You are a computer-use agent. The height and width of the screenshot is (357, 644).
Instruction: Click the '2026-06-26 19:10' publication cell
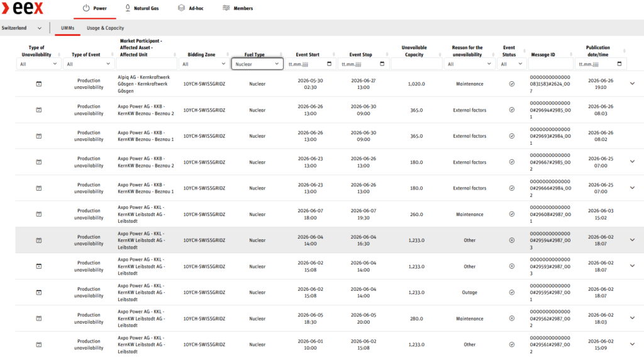pyautogui.click(x=601, y=84)
